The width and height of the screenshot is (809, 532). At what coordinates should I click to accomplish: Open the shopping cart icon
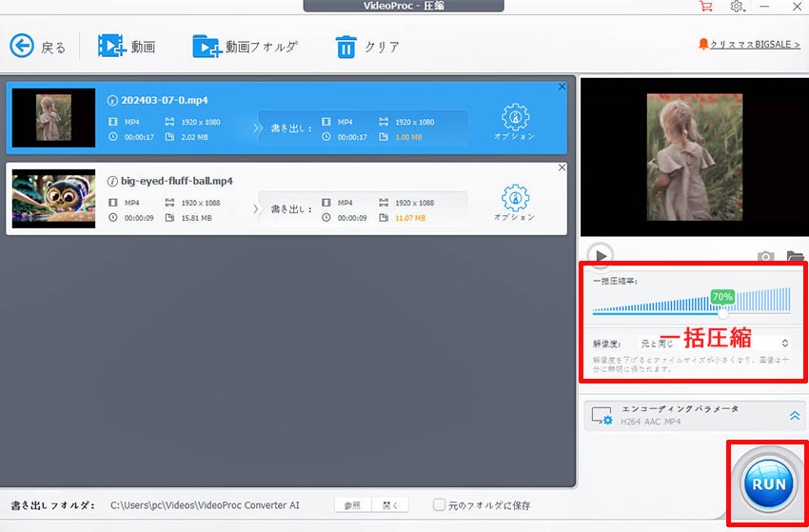(705, 7)
